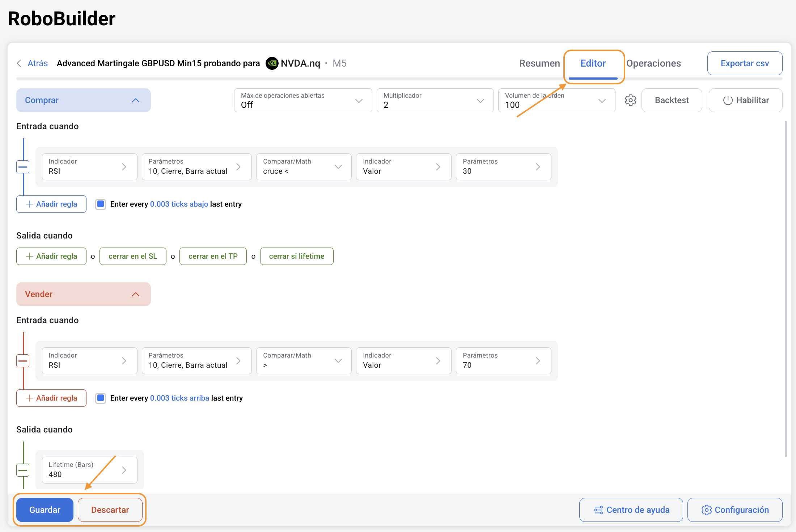Screen dimensions: 796x532
Task: Switch to the Operaciones tab
Action: pos(653,63)
